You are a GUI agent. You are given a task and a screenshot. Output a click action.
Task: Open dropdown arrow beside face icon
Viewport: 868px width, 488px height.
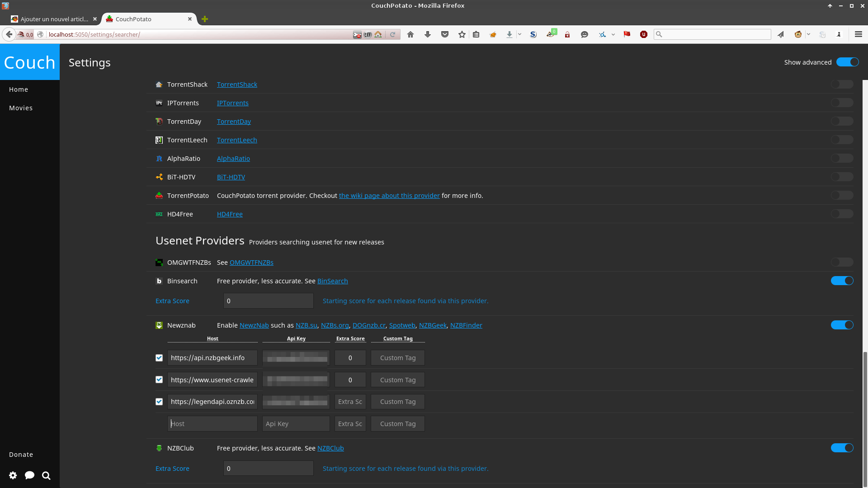tap(808, 34)
